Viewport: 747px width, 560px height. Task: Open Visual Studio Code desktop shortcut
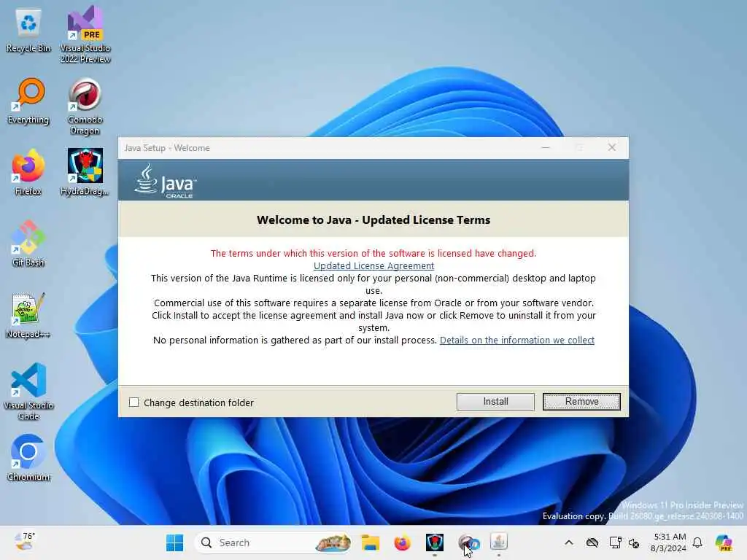tap(28, 392)
